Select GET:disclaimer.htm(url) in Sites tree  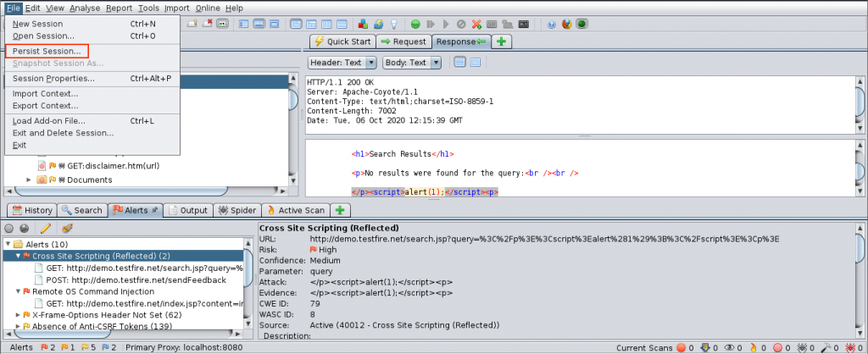tap(99, 165)
